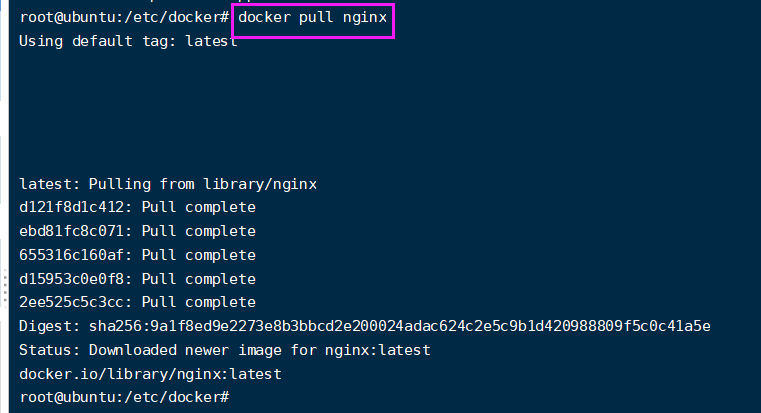Click layer ID d15953c0e0f8
This screenshot has width=761, height=413.
[72, 279]
